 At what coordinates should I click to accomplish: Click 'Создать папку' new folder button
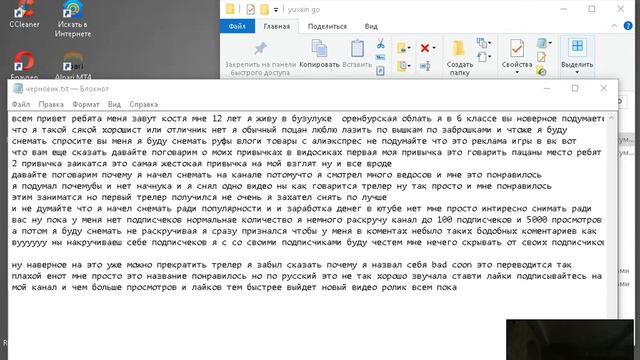460,58
